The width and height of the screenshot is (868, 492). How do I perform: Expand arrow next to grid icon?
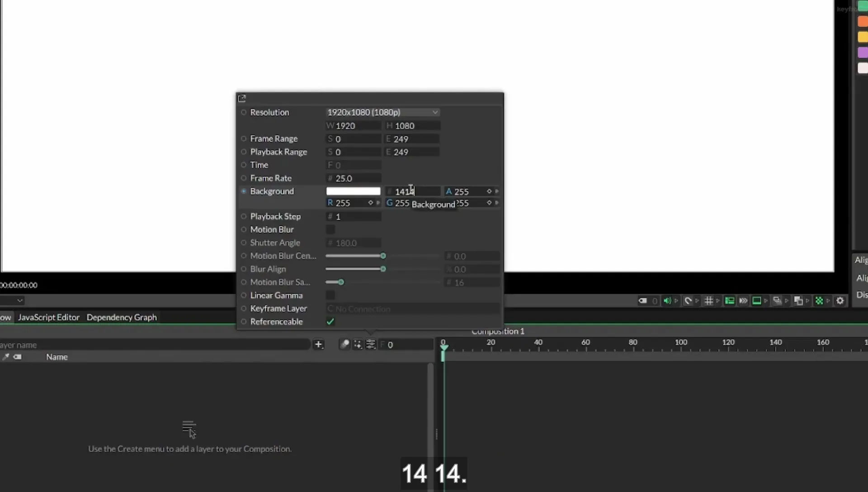pos(718,301)
